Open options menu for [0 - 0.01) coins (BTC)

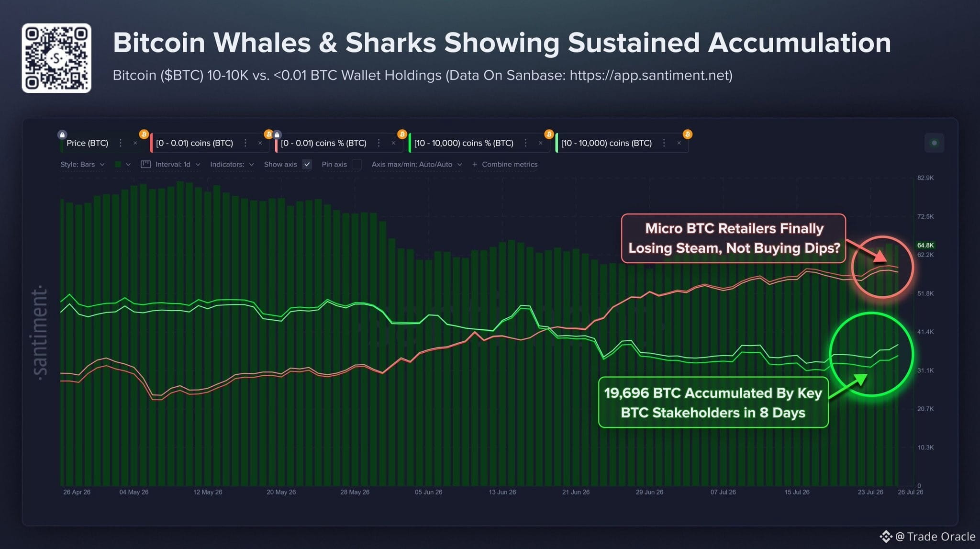(x=245, y=143)
